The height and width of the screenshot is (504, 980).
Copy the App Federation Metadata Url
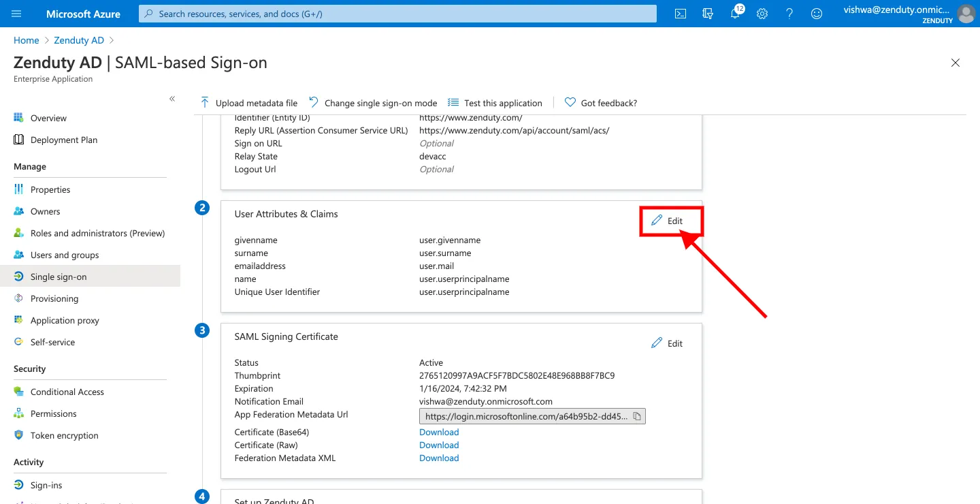click(x=637, y=416)
